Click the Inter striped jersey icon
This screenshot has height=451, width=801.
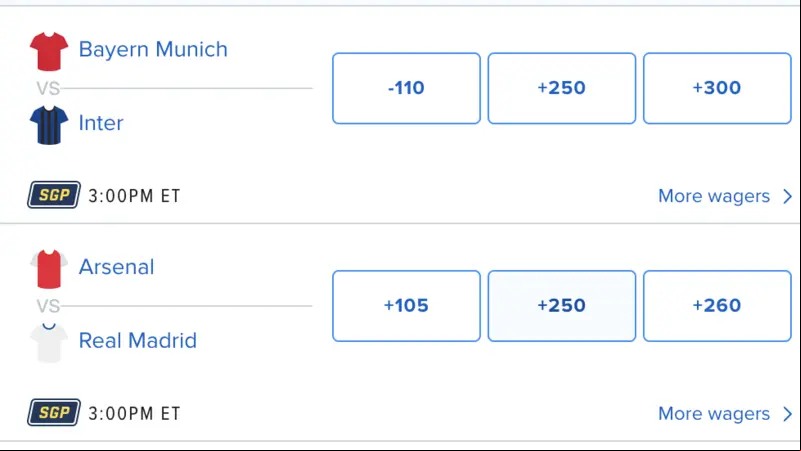49,125
